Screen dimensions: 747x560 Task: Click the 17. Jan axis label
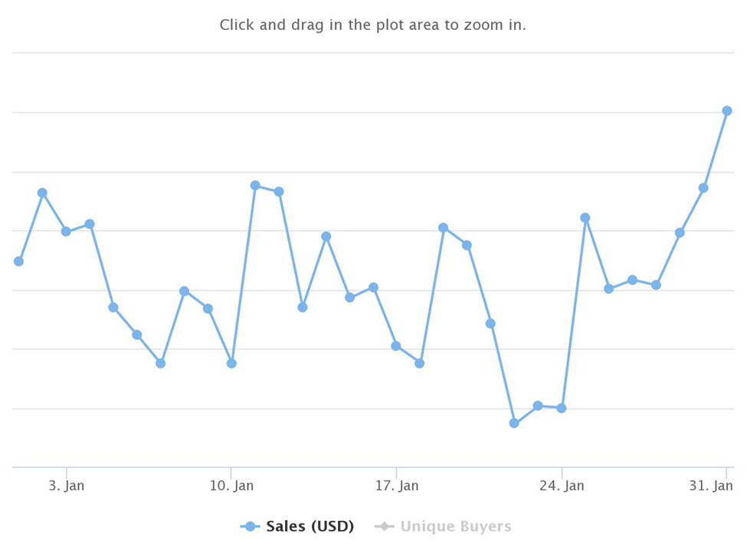pyautogui.click(x=397, y=486)
